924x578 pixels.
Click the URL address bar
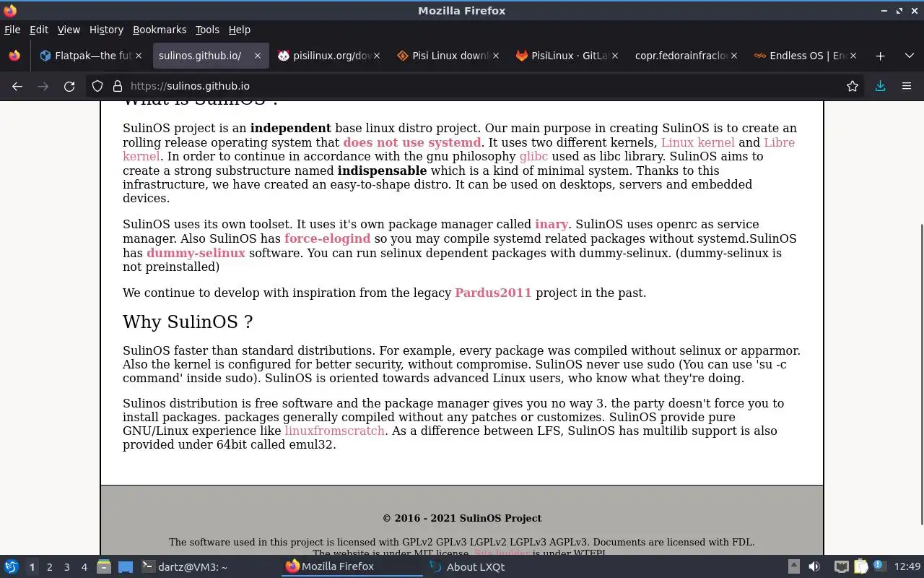476,86
